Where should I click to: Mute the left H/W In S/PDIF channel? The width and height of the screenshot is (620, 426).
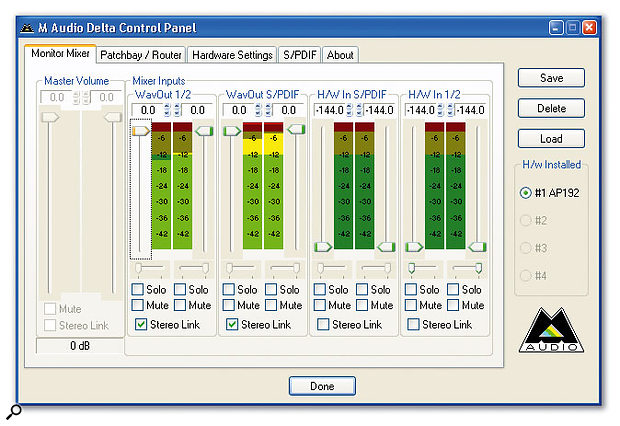[x=319, y=305]
